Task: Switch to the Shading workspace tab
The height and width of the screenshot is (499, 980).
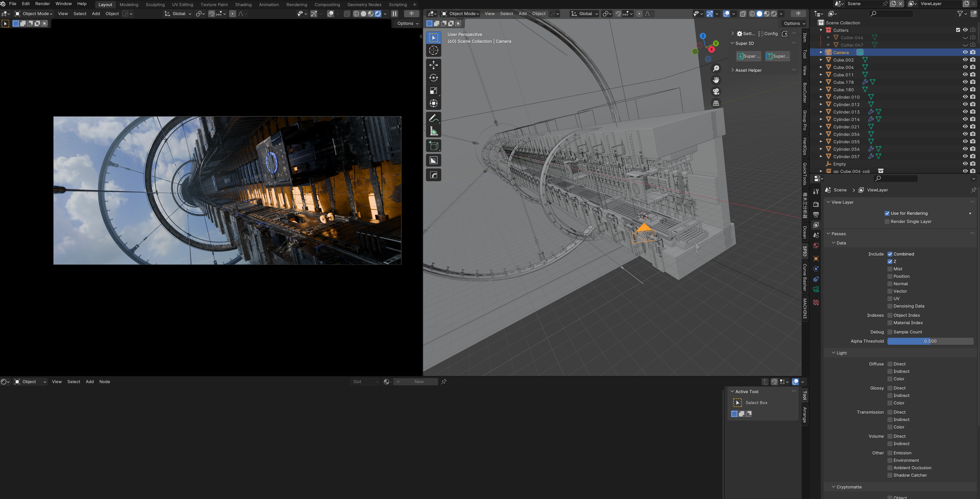Action: [x=243, y=5]
